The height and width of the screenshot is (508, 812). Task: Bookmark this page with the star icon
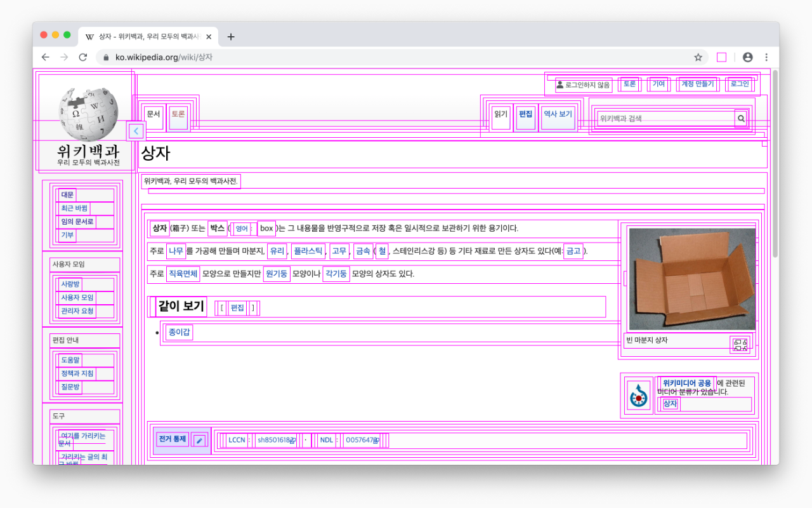[698, 57]
